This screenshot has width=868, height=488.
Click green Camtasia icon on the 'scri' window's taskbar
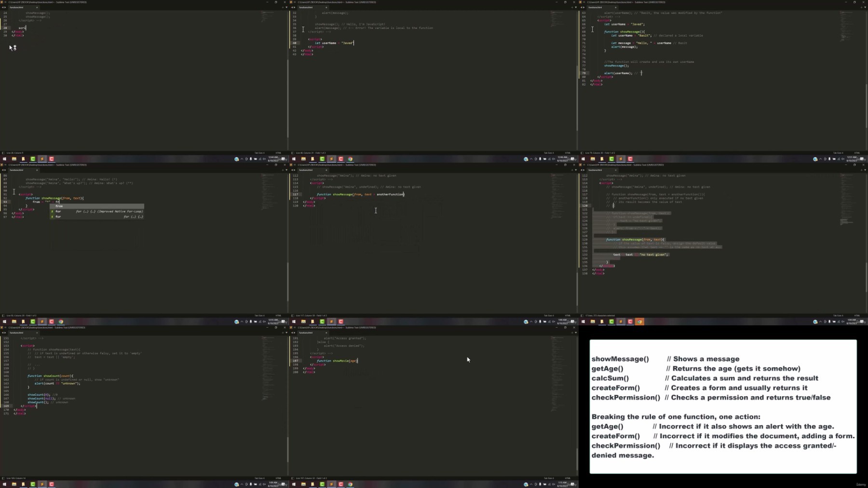click(x=33, y=159)
